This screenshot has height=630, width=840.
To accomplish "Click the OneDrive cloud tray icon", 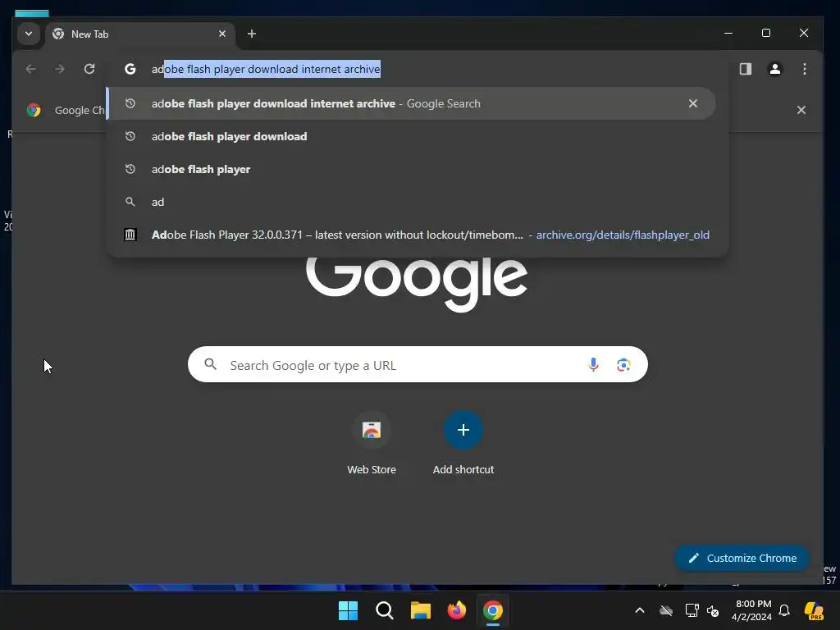I will (666, 610).
